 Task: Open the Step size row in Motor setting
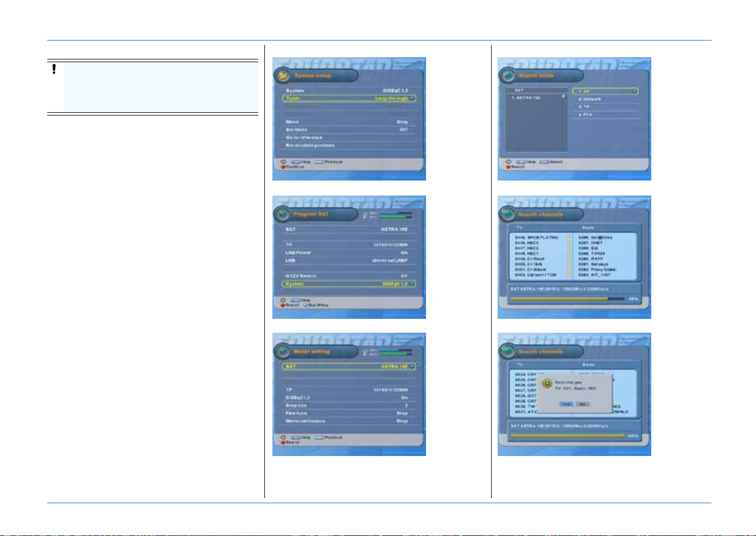(x=348, y=405)
